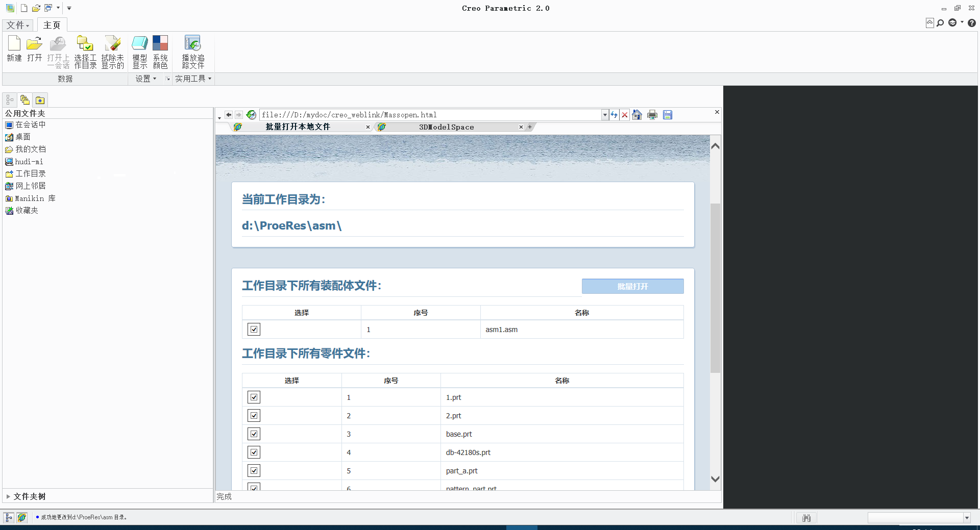Uncheck the 1.prt checkbox

pos(254,397)
